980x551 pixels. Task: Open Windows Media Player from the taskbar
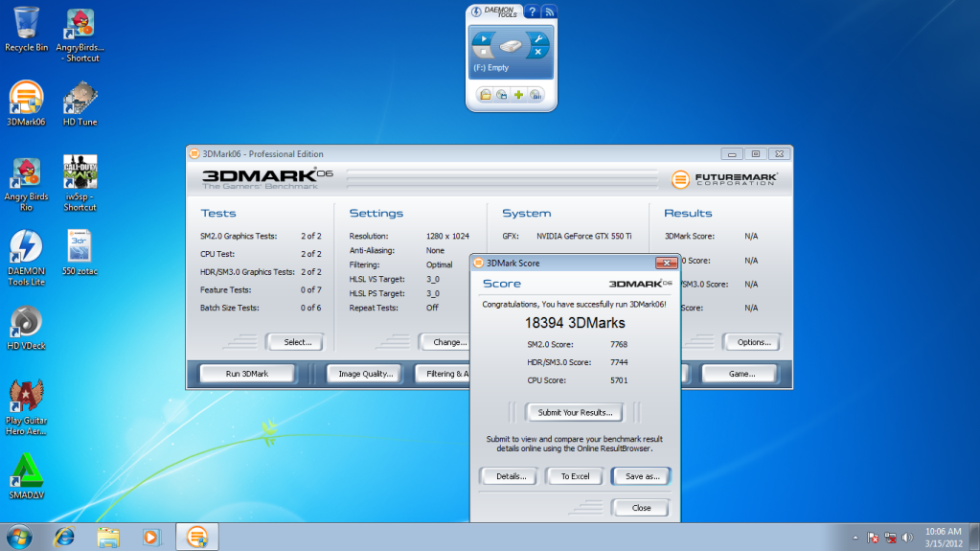[x=151, y=538]
